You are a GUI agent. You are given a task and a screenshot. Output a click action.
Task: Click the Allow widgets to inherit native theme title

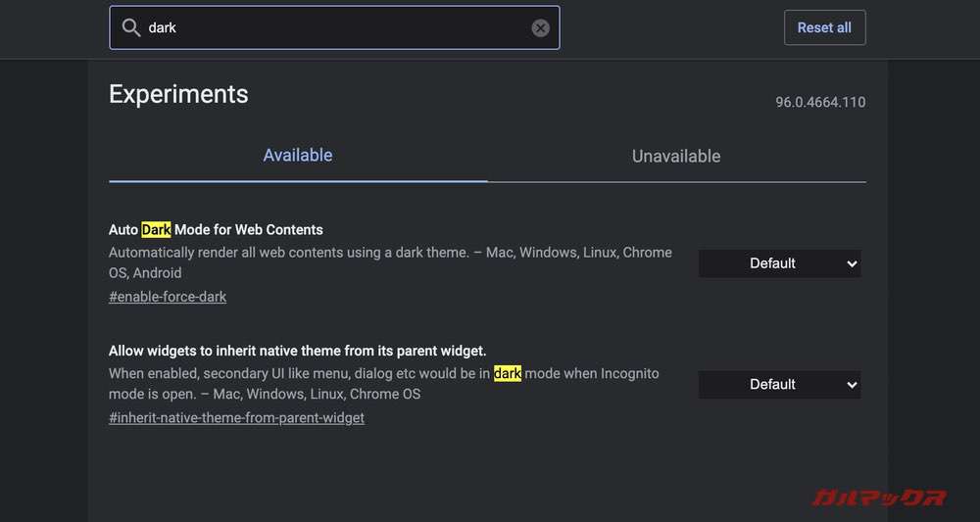pyautogui.click(x=297, y=351)
